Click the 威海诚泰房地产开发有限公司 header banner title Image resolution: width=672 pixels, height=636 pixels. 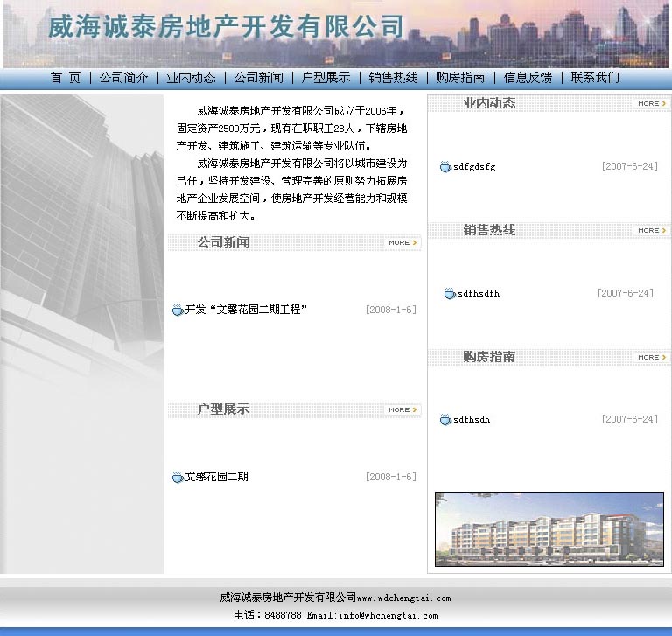point(226,26)
